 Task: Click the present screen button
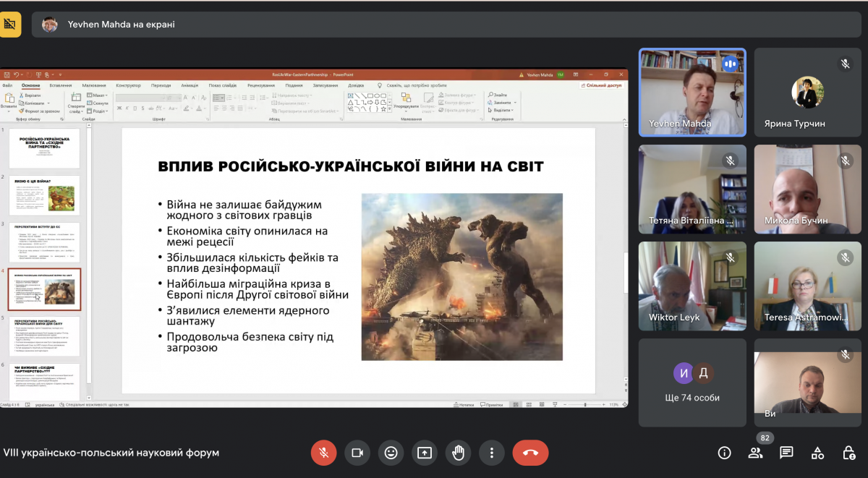tap(425, 453)
